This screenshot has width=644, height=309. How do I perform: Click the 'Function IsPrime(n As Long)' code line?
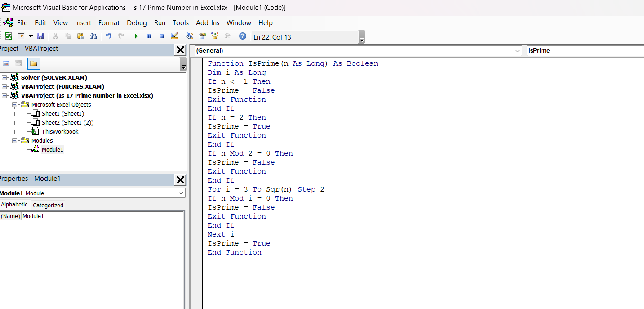[293, 63]
